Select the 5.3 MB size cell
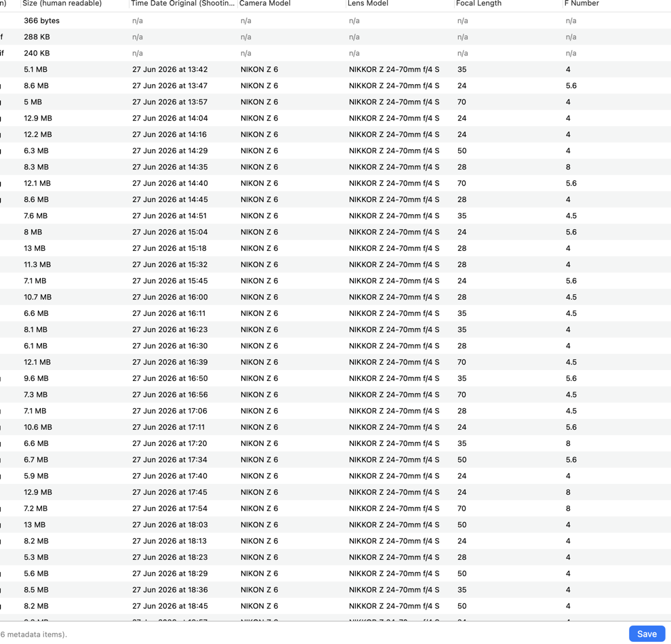671x644 pixels. (x=36, y=557)
